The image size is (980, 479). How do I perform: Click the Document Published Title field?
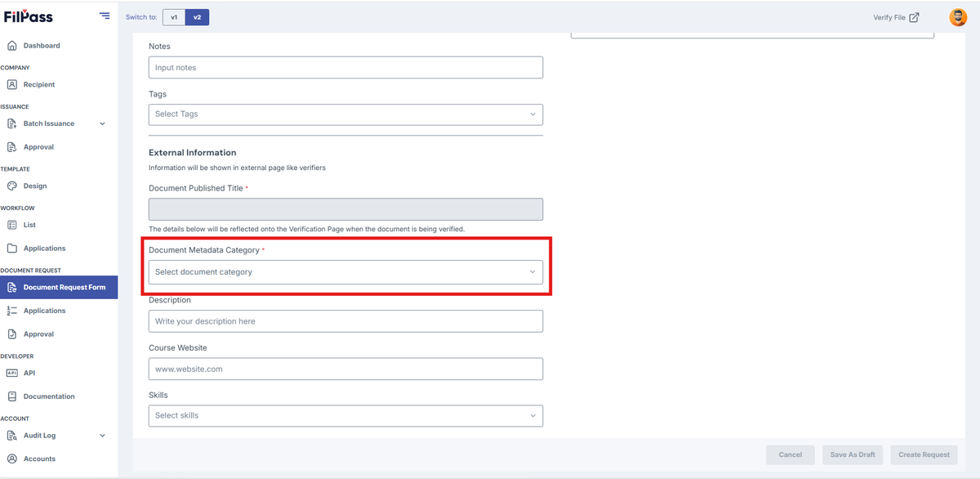345,209
